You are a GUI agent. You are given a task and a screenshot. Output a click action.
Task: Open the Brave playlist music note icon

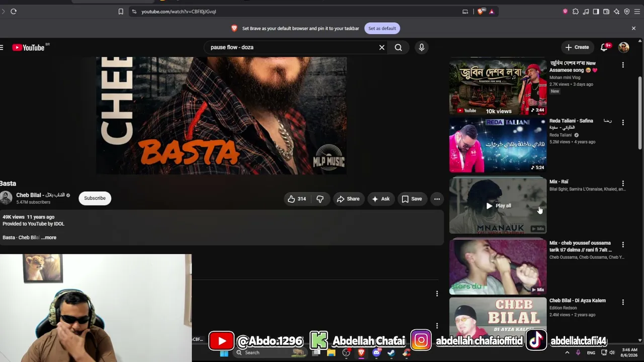point(586,12)
